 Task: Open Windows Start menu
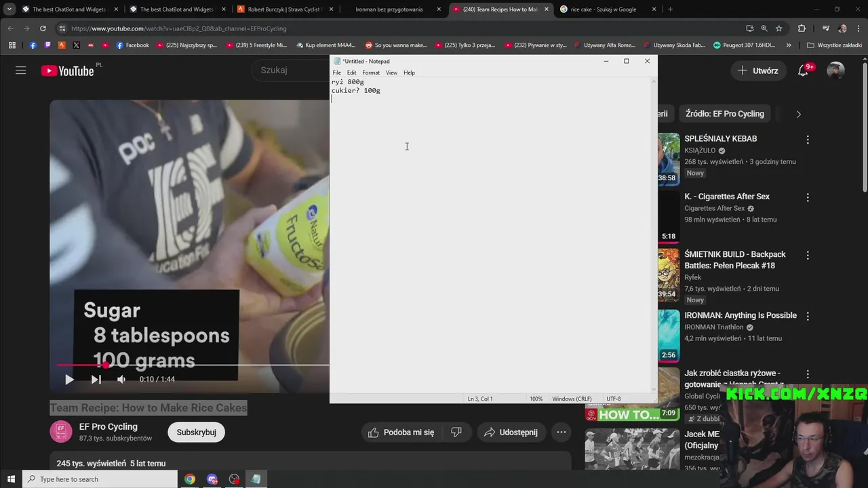[x=11, y=479]
